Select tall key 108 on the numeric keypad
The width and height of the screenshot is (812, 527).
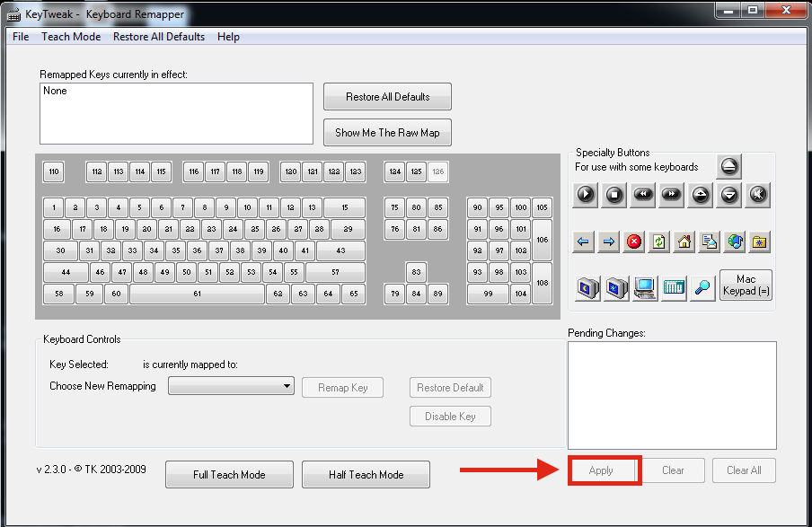click(x=543, y=283)
